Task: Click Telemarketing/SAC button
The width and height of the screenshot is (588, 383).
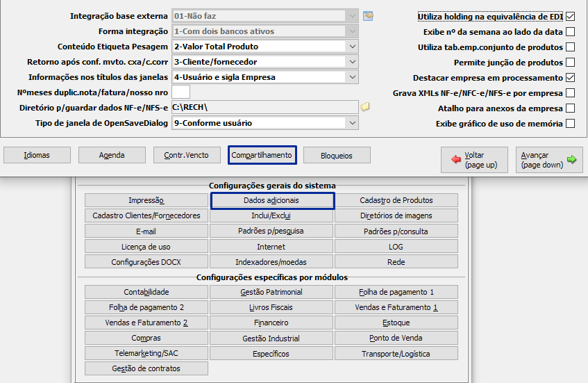Action: pos(146,353)
